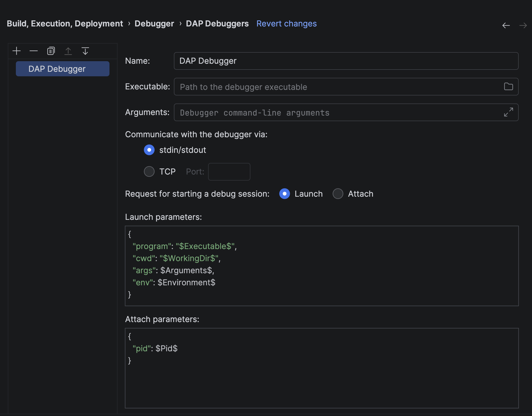Expand the Arguments field editor
532x416 pixels.
(508, 112)
